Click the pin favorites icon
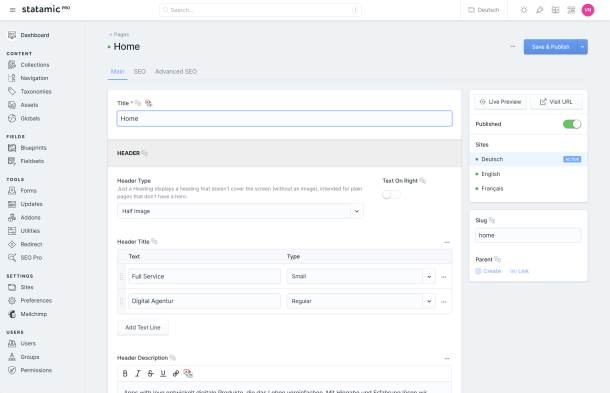The width and height of the screenshot is (610, 393). click(539, 10)
